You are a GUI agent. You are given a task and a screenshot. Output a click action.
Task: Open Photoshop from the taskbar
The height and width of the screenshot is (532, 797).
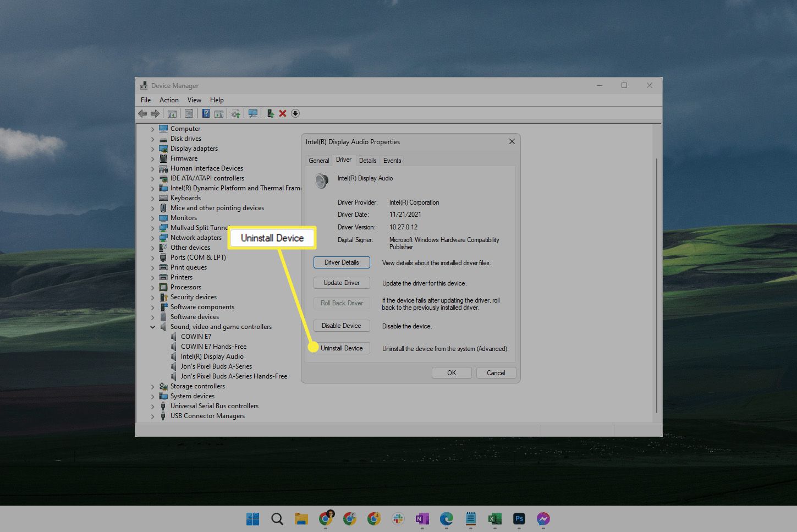(x=519, y=519)
